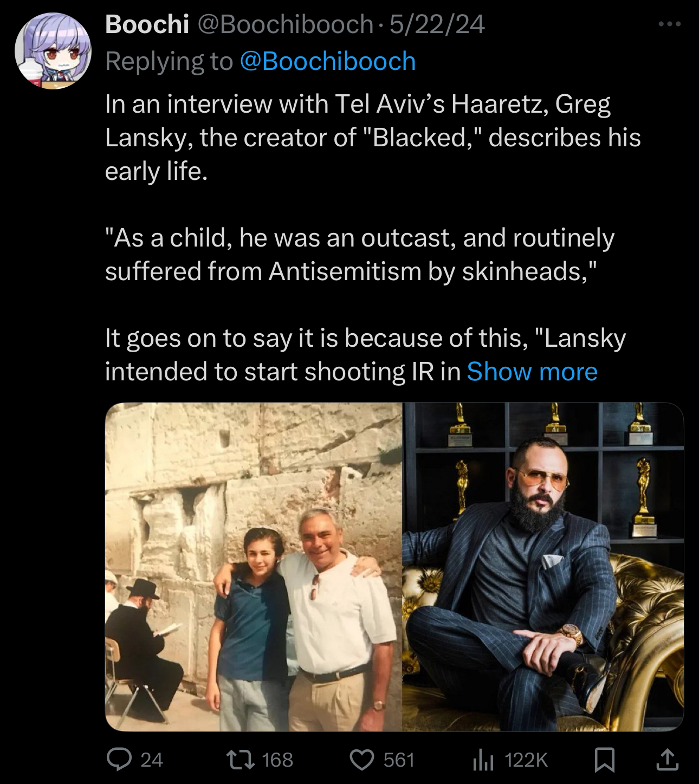Open view analytics bar chart icon
Viewport: 699px width, 784px height.
click(x=483, y=759)
